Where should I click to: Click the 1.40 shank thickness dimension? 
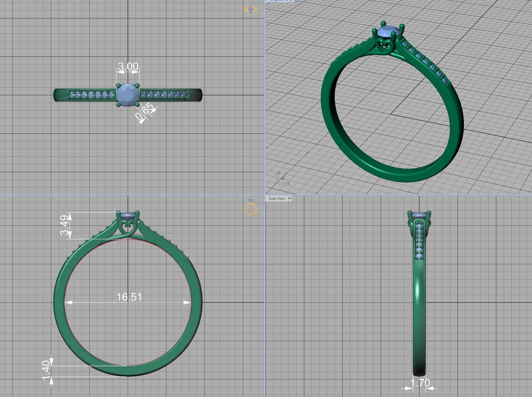[46, 370]
